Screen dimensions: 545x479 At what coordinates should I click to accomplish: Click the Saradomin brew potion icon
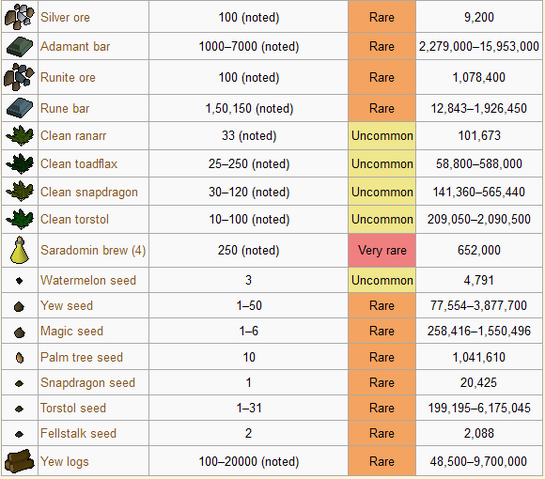pos(19,250)
